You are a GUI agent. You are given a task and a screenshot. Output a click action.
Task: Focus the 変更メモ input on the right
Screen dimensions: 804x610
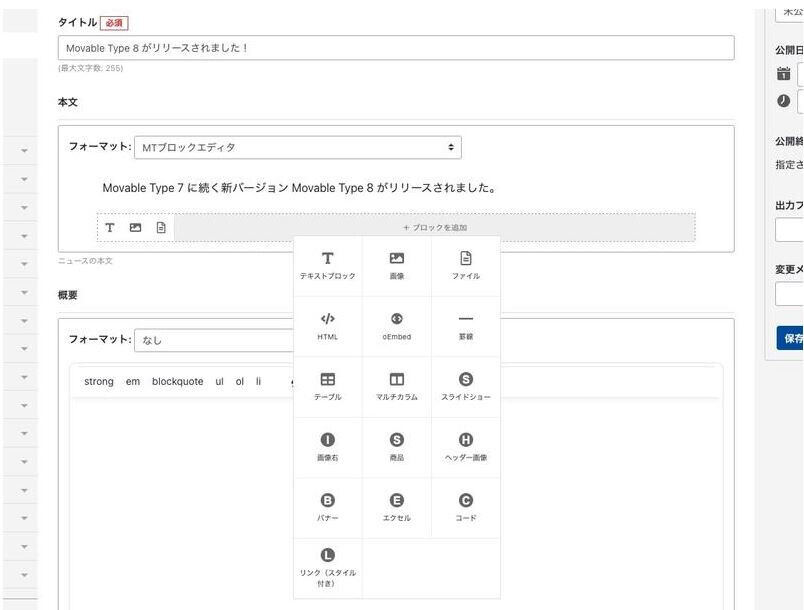click(790, 294)
